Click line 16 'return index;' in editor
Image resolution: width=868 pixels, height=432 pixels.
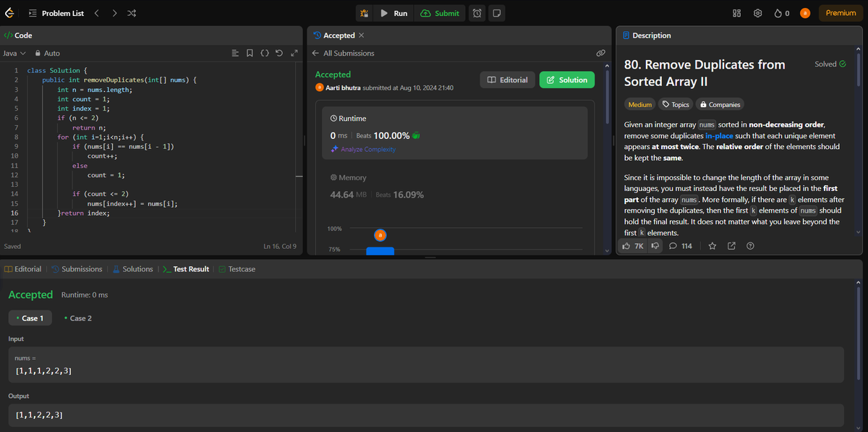[85, 213]
